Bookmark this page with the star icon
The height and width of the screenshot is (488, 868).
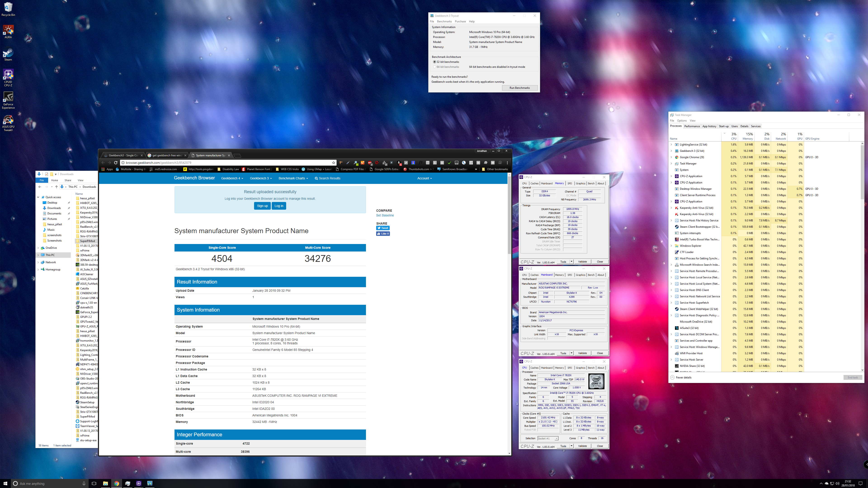pos(333,163)
